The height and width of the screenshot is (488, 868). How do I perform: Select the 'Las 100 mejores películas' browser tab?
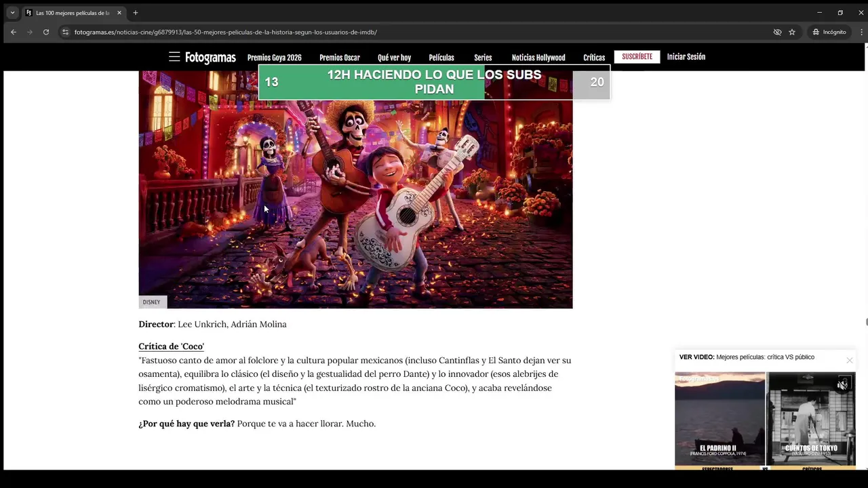(75, 13)
